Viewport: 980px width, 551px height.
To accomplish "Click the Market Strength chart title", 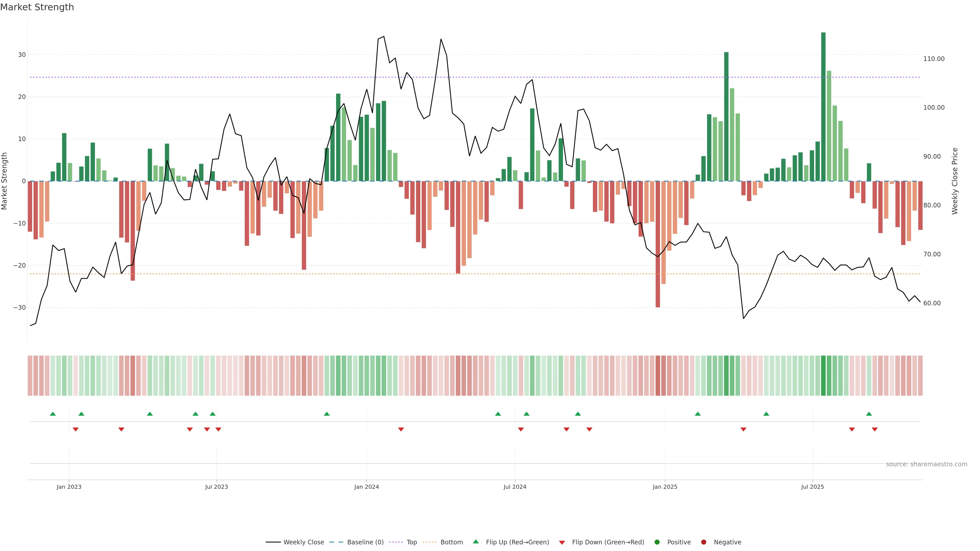I will [x=37, y=7].
